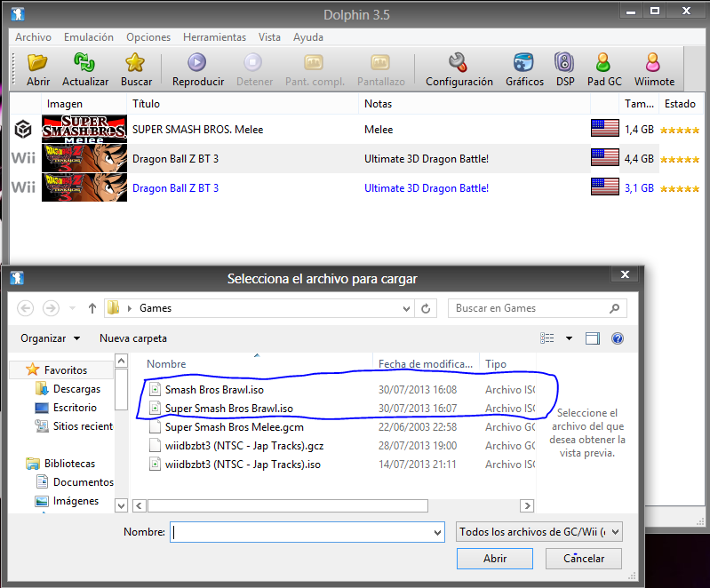Click the Detener stop icon
Image resolution: width=710 pixels, height=588 pixels.
click(x=253, y=62)
